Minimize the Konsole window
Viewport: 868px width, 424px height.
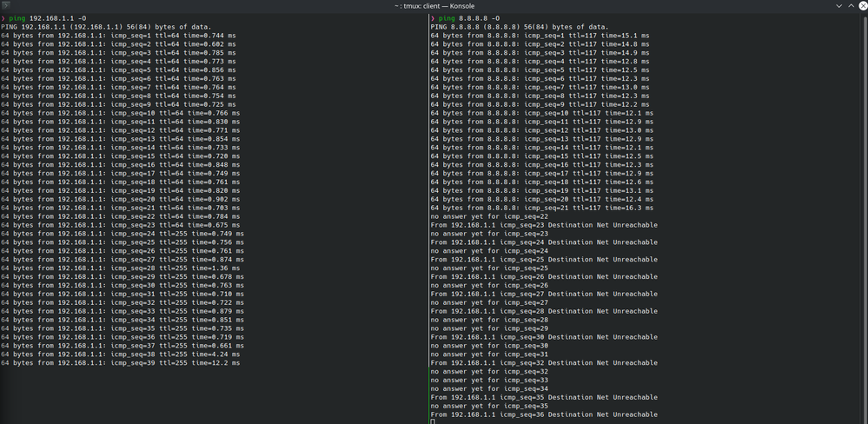click(x=839, y=5)
